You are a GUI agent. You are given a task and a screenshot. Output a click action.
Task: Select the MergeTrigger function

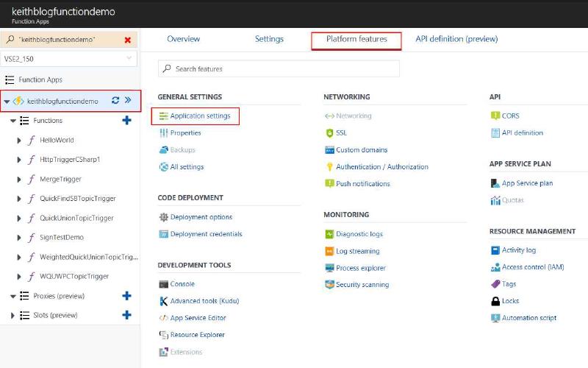click(60, 179)
